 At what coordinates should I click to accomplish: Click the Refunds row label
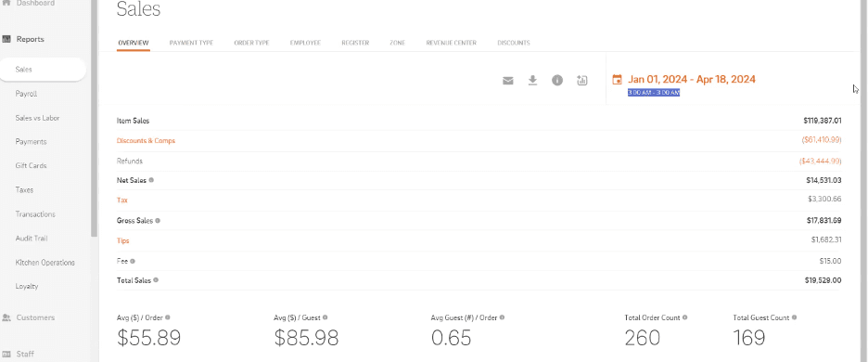pyautogui.click(x=130, y=162)
